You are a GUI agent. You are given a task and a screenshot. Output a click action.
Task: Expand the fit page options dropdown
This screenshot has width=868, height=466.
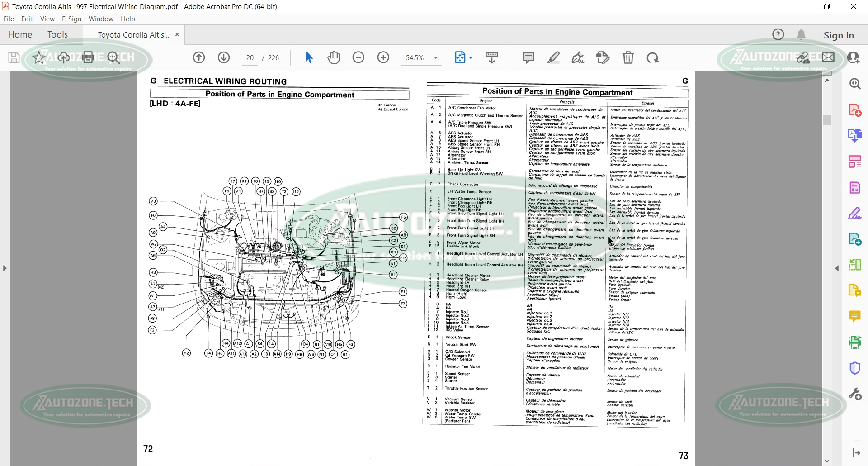click(x=471, y=58)
